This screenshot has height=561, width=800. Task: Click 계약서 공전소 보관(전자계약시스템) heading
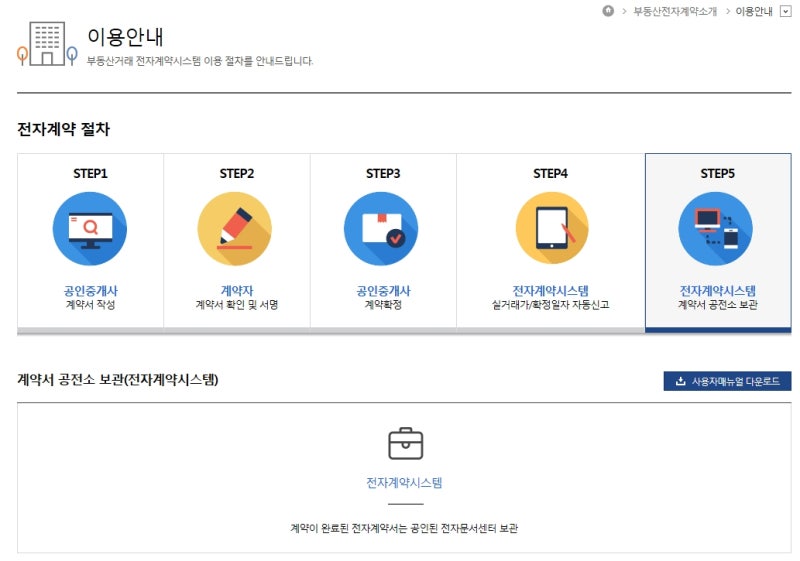coord(118,379)
